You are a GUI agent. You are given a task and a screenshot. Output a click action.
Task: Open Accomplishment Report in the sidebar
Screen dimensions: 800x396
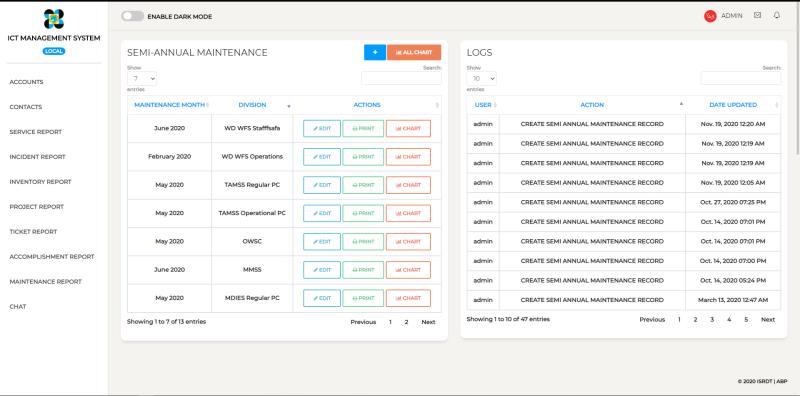coord(52,257)
